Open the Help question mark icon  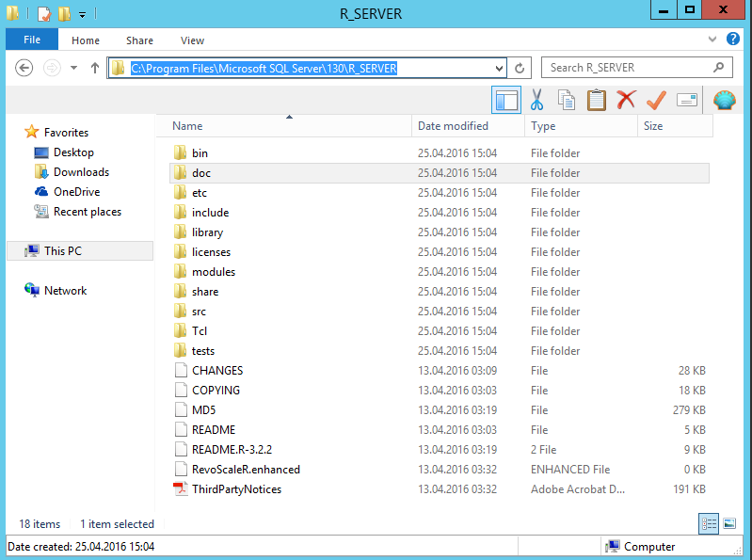tap(733, 39)
